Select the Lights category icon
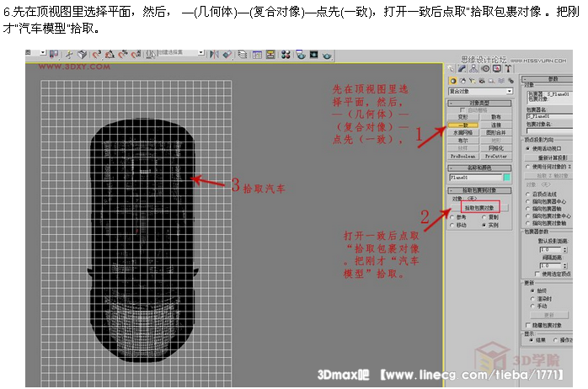Image resolution: width=588 pixels, height=389 pixels. 472,81
